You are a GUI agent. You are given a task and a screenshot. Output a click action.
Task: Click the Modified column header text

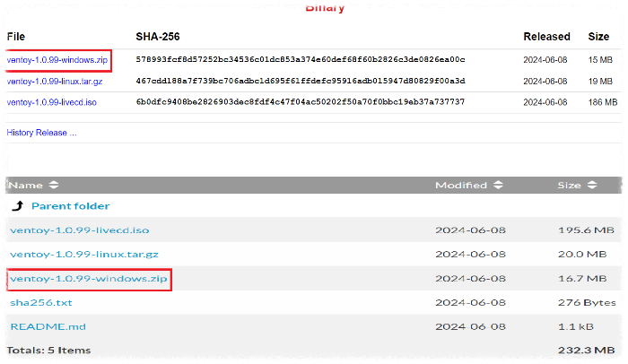coord(461,185)
